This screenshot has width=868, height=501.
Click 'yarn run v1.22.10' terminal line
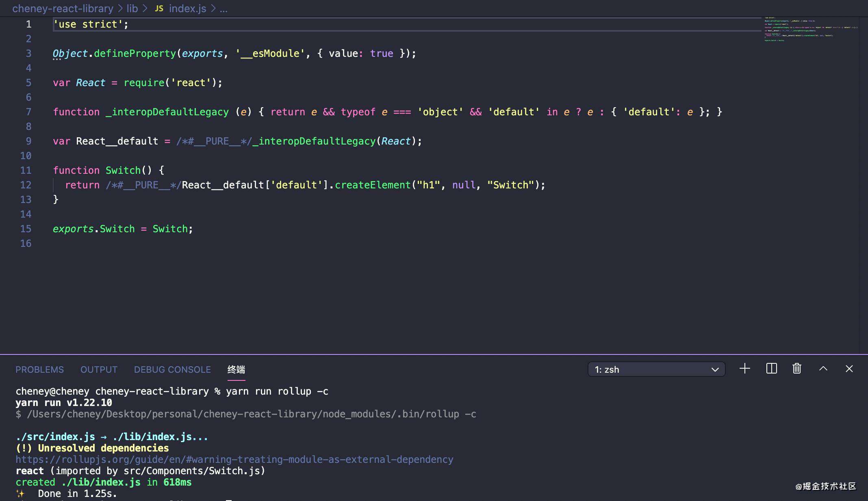pos(64,402)
